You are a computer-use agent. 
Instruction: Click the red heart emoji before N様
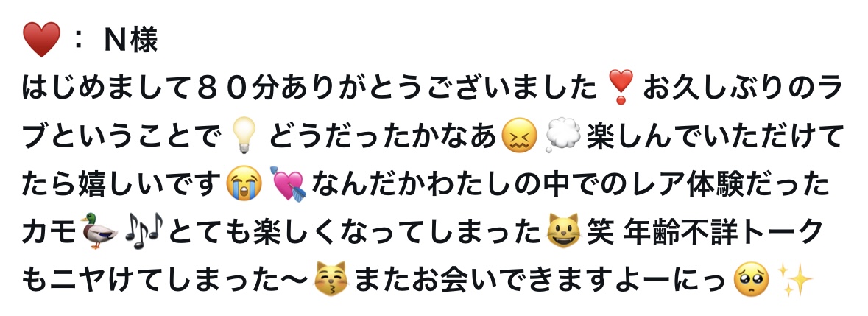pos(41,41)
